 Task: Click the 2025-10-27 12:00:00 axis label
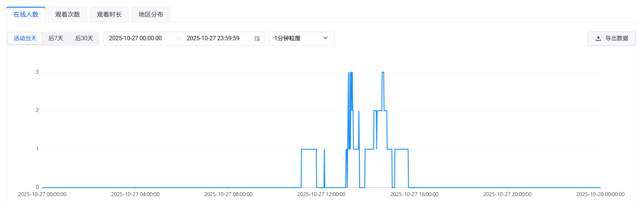pyautogui.click(x=321, y=194)
